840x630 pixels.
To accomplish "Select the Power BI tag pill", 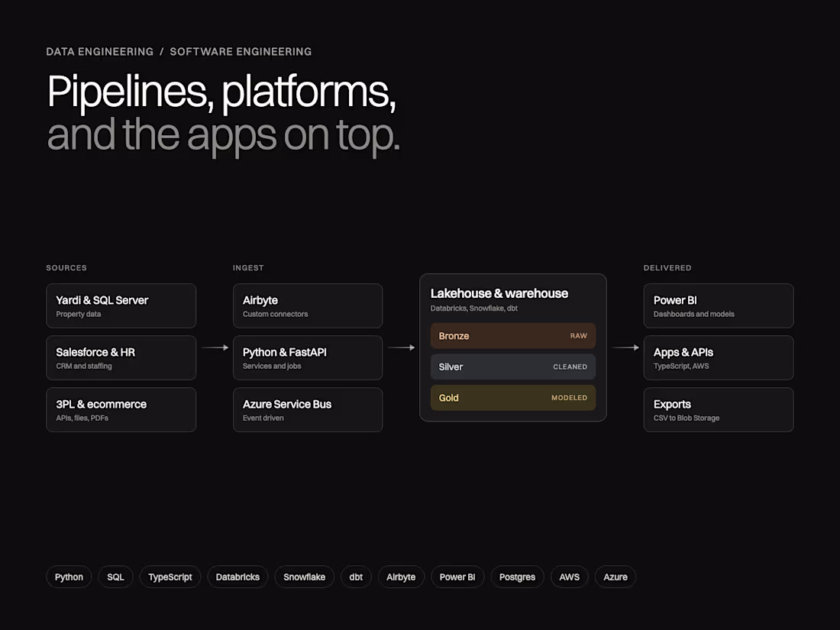I will tap(457, 577).
